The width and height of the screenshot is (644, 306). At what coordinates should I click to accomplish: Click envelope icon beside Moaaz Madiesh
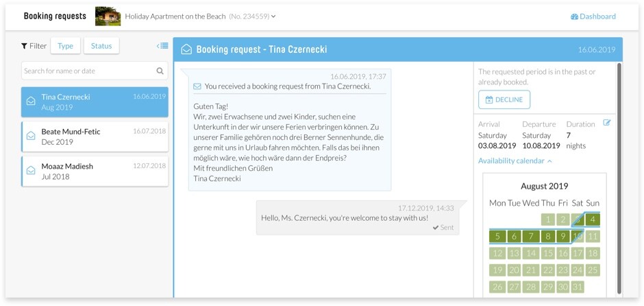coord(31,171)
